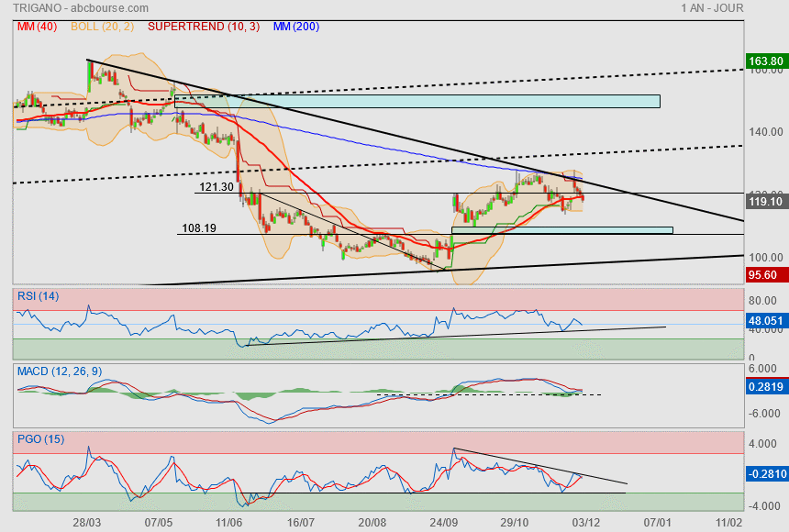Click the TRIGANO - abcbourse.com title
This screenshot has height=532, width=789.
81,8
